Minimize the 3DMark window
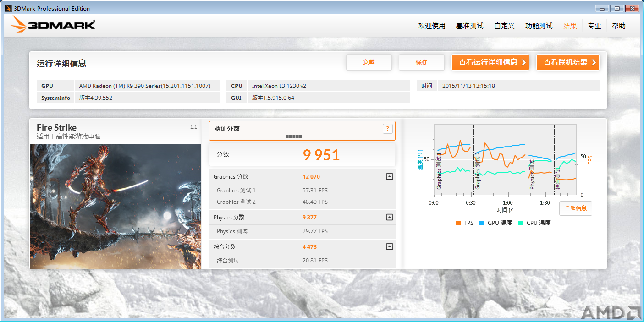The width and height of the screenshot is (644, 322). tap(603, 8)
